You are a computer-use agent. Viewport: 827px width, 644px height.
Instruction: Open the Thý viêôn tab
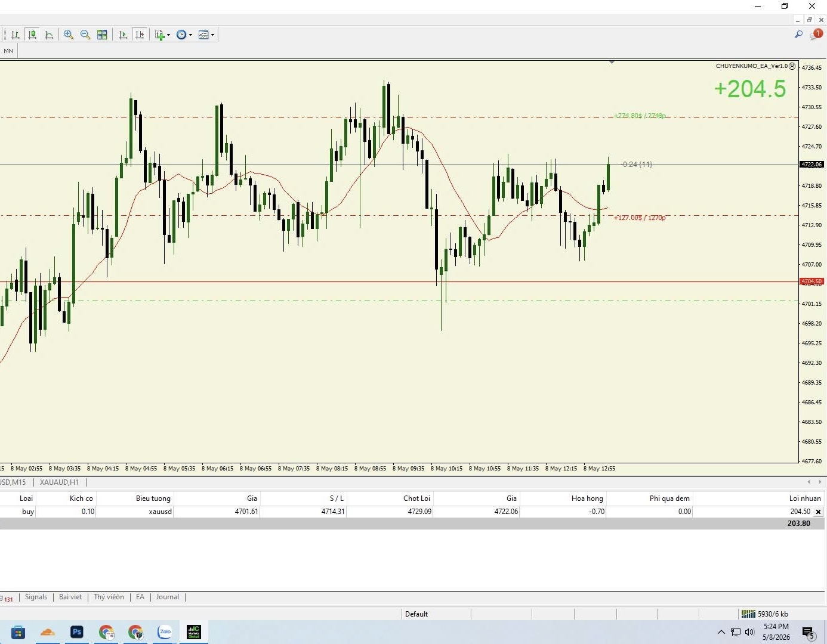pos(109,597)
